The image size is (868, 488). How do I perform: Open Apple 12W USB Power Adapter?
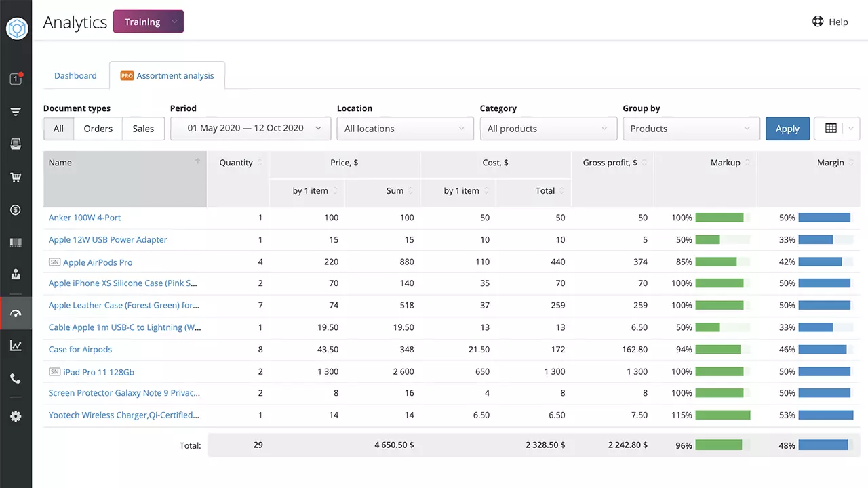108,240
